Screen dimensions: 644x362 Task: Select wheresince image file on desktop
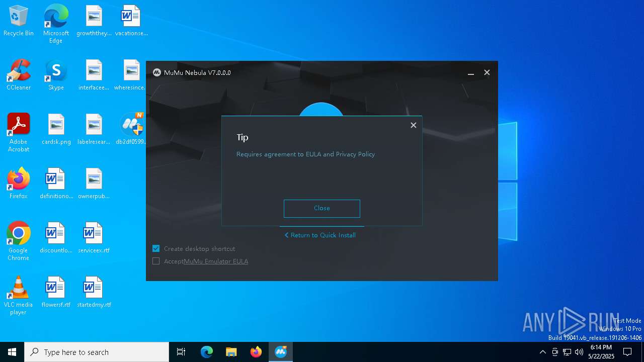click(x=130, y=75)
